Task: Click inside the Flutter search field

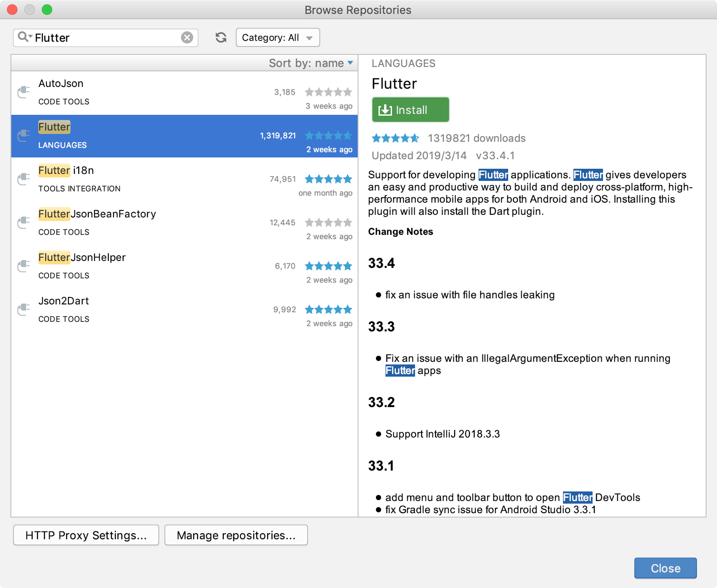Action: (107, 38)
